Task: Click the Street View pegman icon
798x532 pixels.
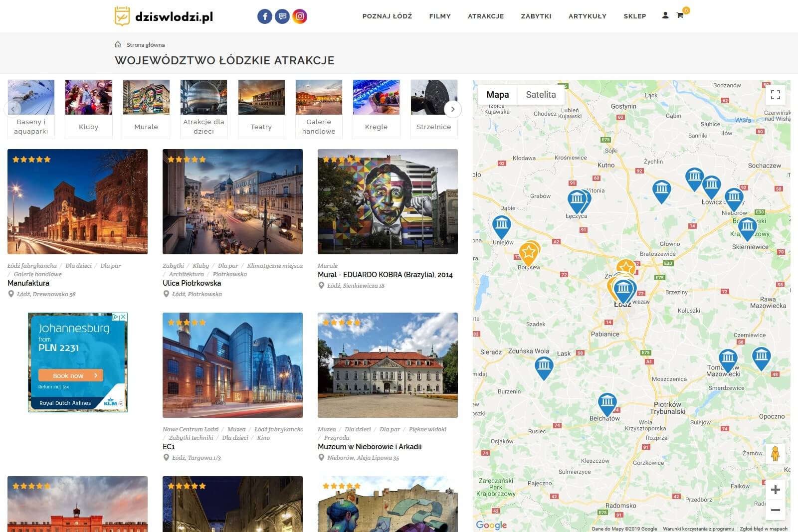Action: 775,454
